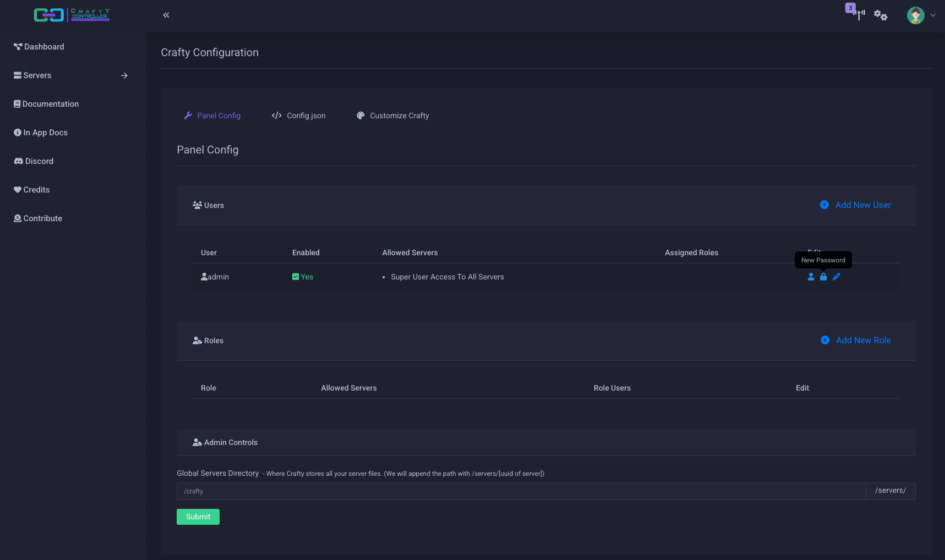Open the user avatar dropdown menu
Image resolution: width=945 pixels, height=560 pixels.
click(921, 15)
